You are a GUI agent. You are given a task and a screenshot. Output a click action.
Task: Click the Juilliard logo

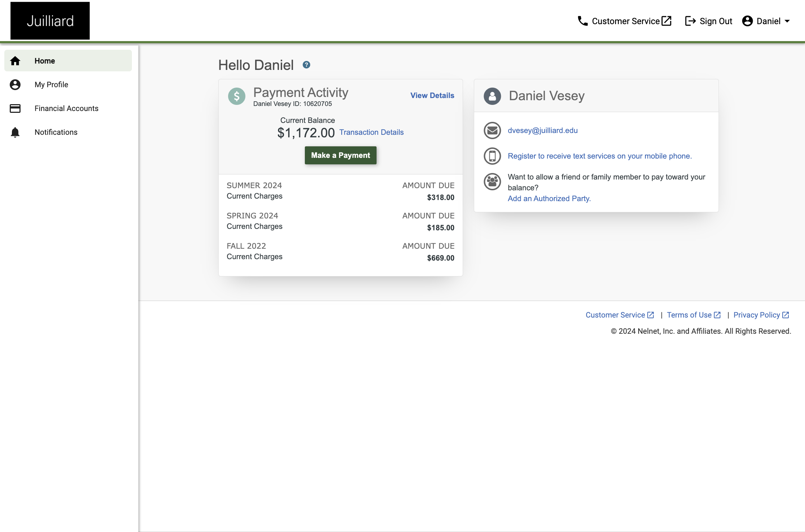coord(50,21)
